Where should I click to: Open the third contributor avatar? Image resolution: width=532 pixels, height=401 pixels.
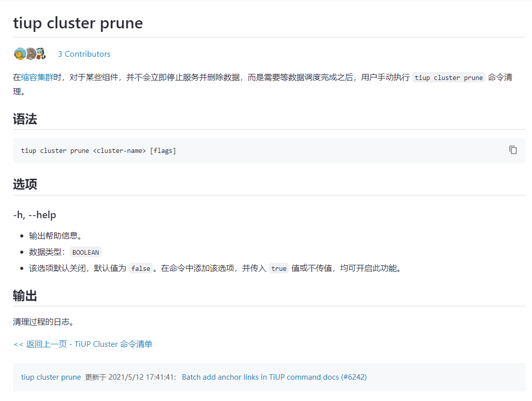click(x=41, y=54)
